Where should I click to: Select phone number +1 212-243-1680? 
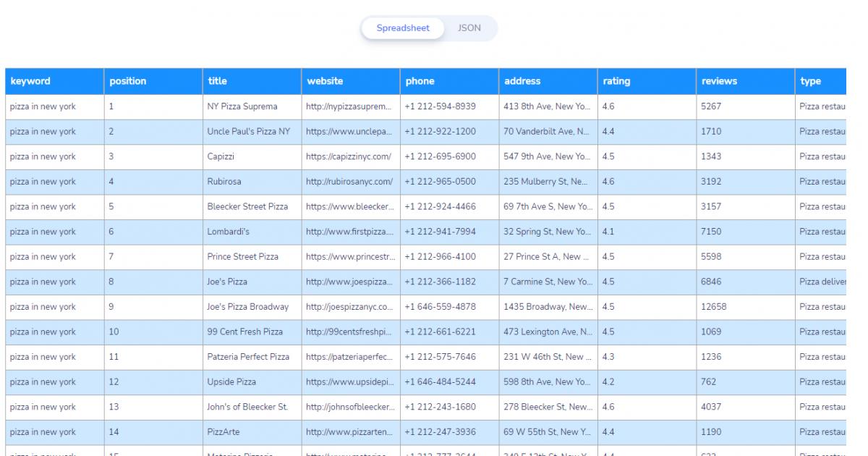click(x=449, y=408)
